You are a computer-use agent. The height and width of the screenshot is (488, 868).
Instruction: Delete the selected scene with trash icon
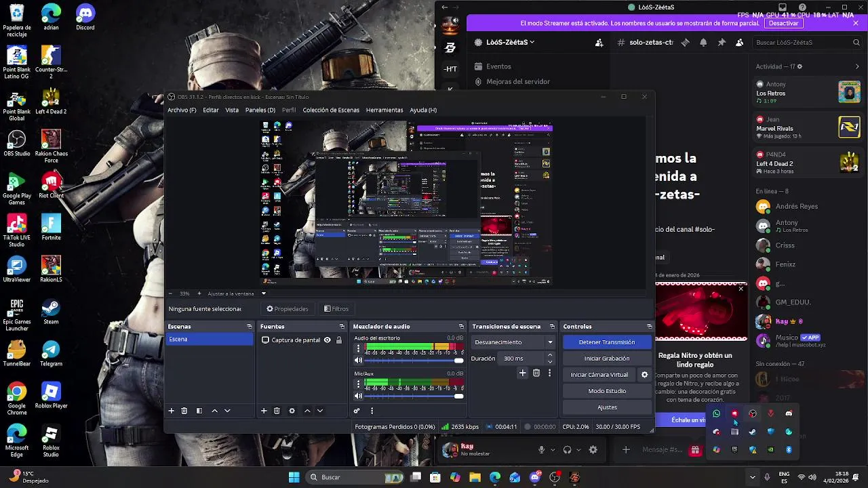coord(184,411)
